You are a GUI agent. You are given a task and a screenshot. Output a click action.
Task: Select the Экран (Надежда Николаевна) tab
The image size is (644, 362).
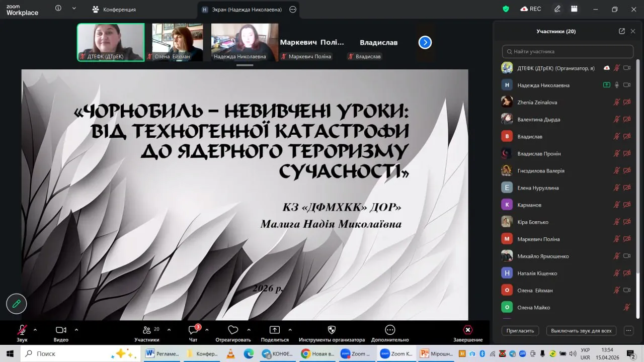click(x=249, y=9)
